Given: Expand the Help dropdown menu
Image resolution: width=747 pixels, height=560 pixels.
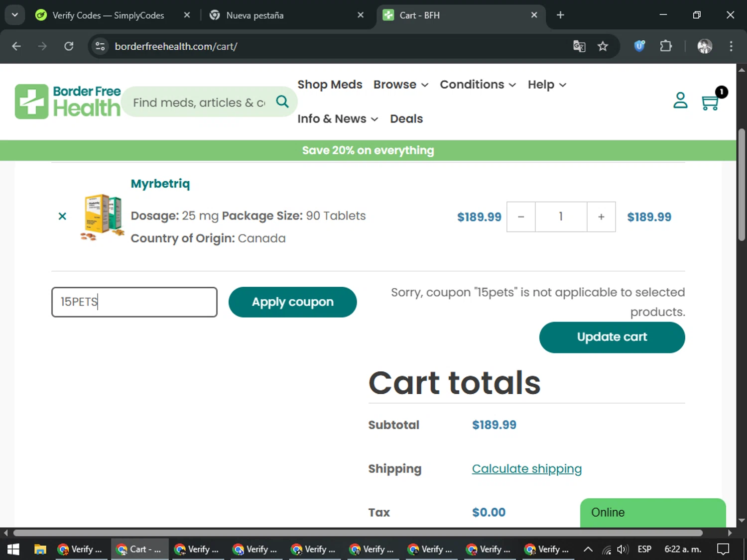Looking at the screenshot, I should [547, 85].
